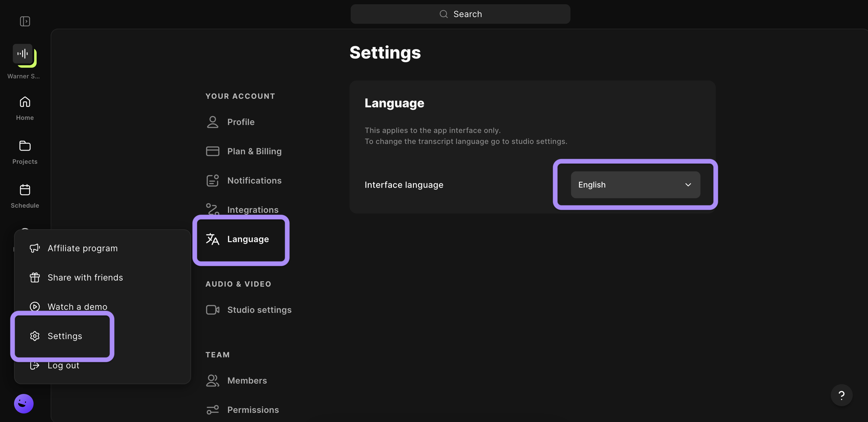Click the purple smiley avatar
Image resolution: width=868 pixels, height=422 pixels.
(24, 403)
